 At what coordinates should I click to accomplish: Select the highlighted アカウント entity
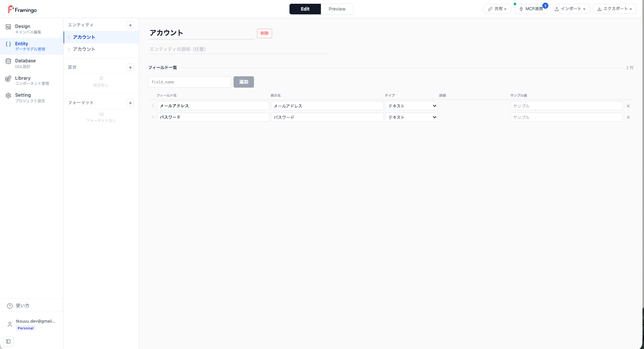point(101,37)
